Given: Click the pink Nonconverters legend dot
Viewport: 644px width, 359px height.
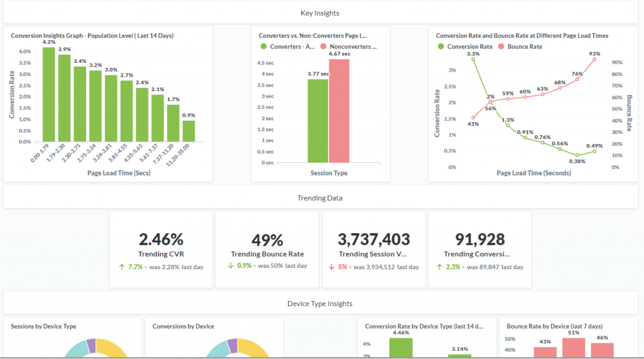Looking at the screenshot, I should [x=323, y=47].
